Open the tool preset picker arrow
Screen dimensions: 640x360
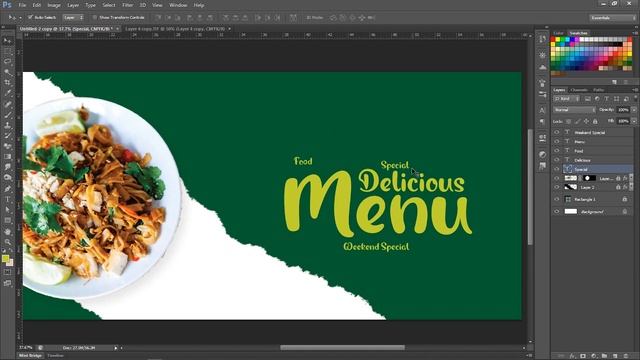pyautogui.click(x=20, y=18)
